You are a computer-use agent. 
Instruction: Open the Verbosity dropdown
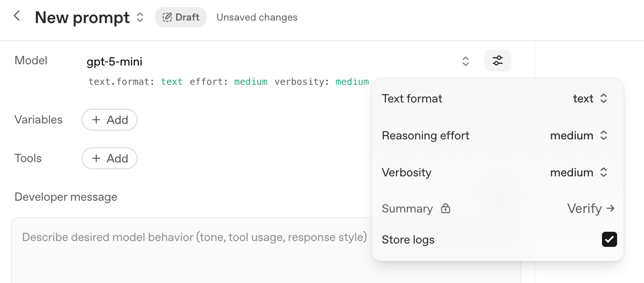579,172
